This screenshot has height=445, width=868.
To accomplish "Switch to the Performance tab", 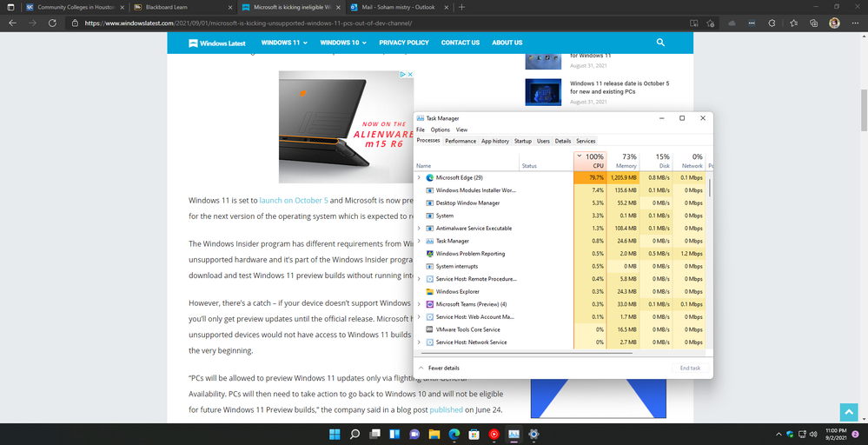I will (x=461, y=141).
